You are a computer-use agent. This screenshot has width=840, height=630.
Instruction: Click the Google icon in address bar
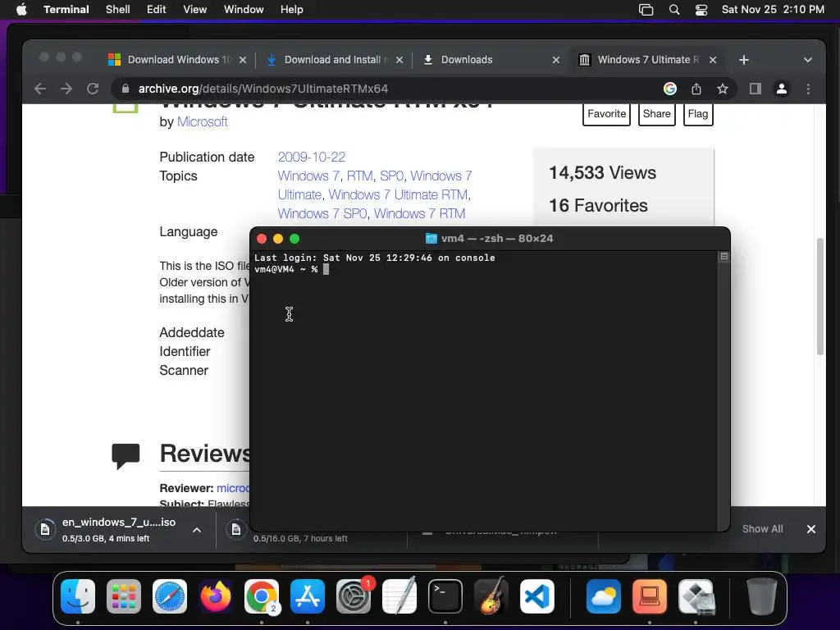coord(669,89)
